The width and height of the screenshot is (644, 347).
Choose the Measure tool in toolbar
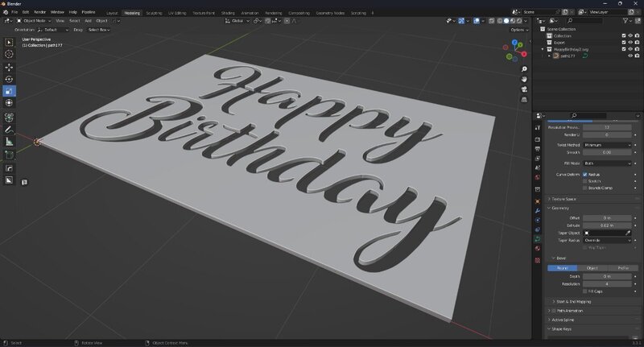click(x=10, y=142)
